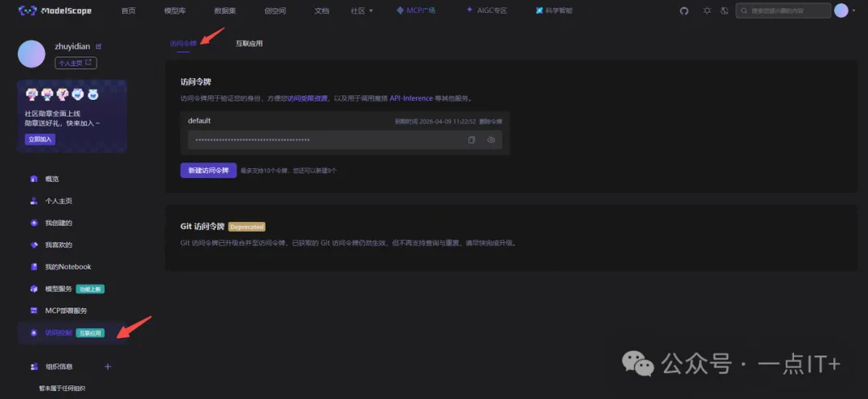Click the edit icon next to zhuyidian
This screenshot has height=399, width=868.
99,47
